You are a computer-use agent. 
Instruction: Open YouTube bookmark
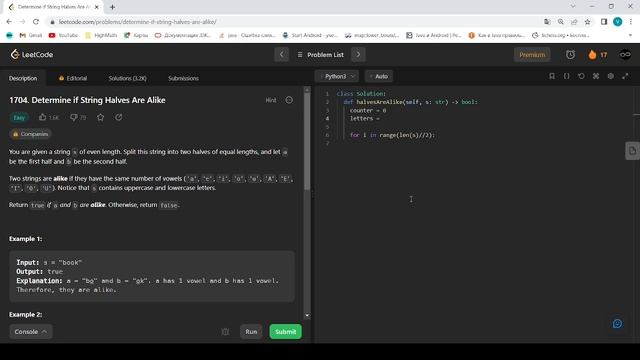pyautogui.click(x=63, y=36)
